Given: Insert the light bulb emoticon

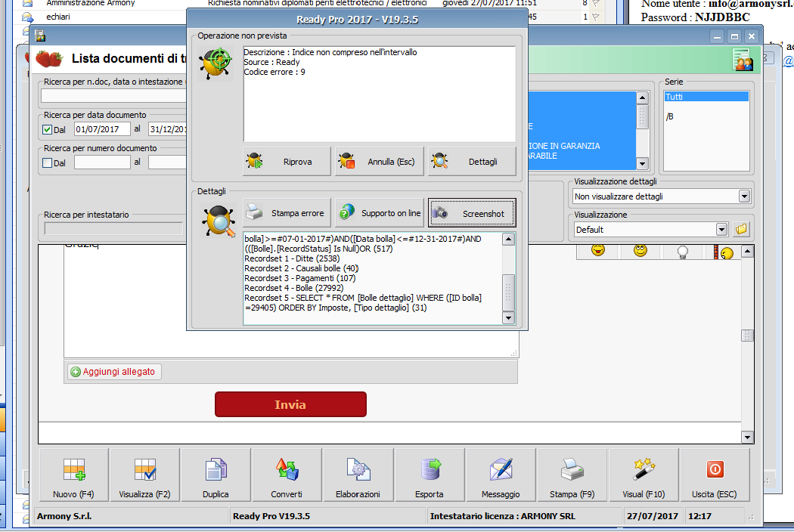Looking at the screenshot, I should point(683,252).
